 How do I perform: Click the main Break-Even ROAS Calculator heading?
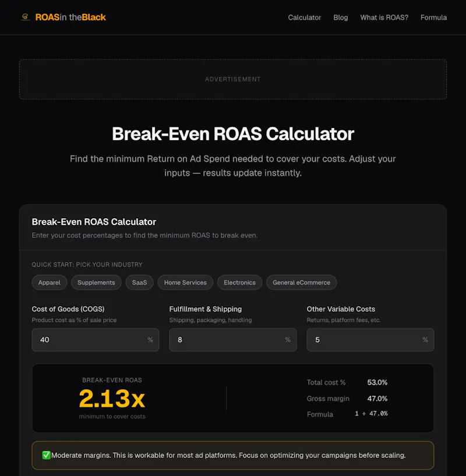[x=233, y=134]
